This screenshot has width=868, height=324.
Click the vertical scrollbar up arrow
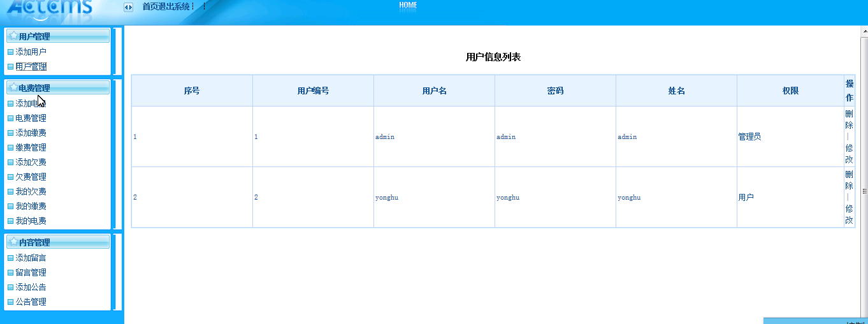[864, 30]
